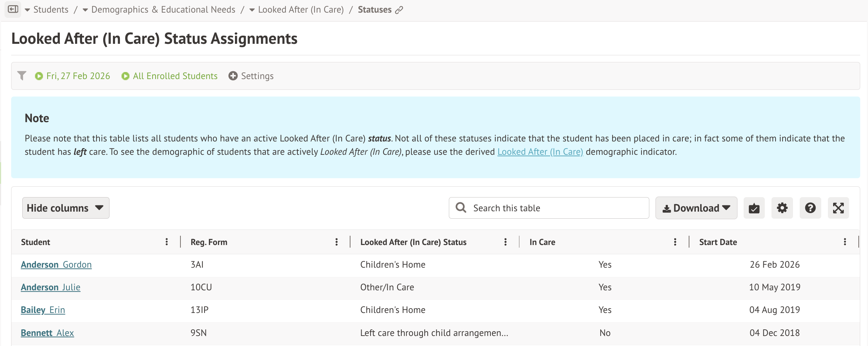This screenshot has width=868, height=346.
Task: Open the Download dropdown
Action: [696, 208]
